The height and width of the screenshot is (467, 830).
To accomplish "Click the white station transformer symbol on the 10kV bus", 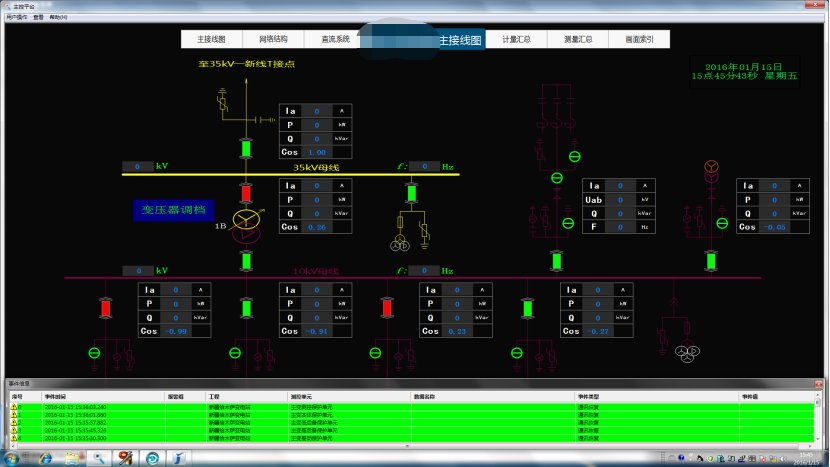I will (687, 354).
